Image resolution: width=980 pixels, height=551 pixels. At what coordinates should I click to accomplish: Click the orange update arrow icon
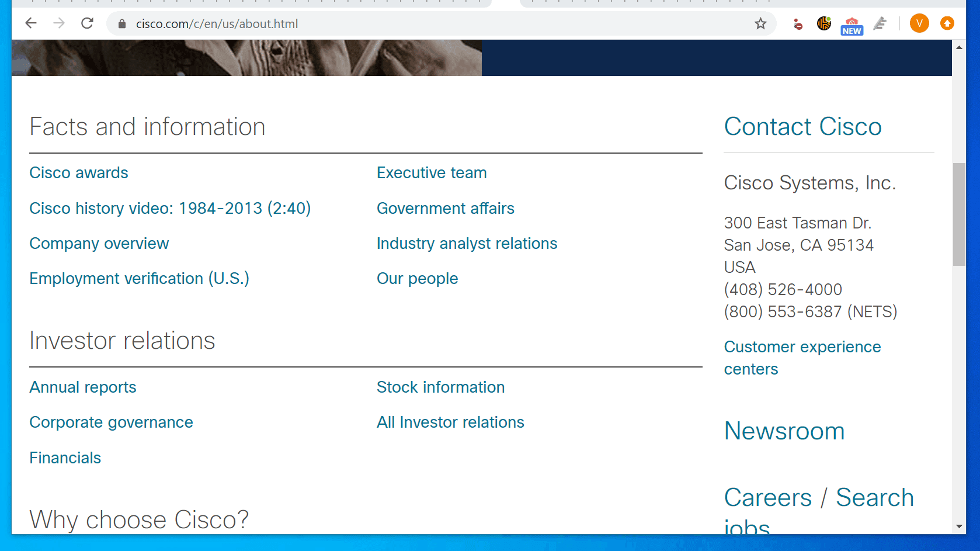[x=947, y=23]
